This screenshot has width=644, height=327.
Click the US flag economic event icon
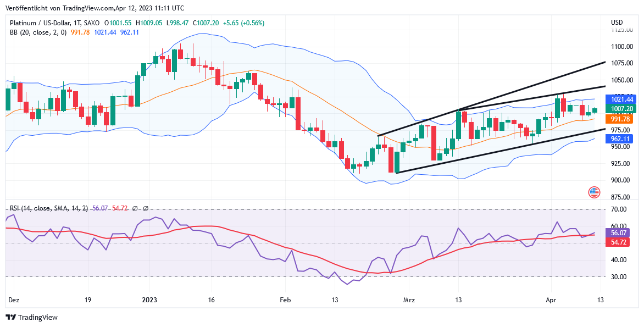594,192
